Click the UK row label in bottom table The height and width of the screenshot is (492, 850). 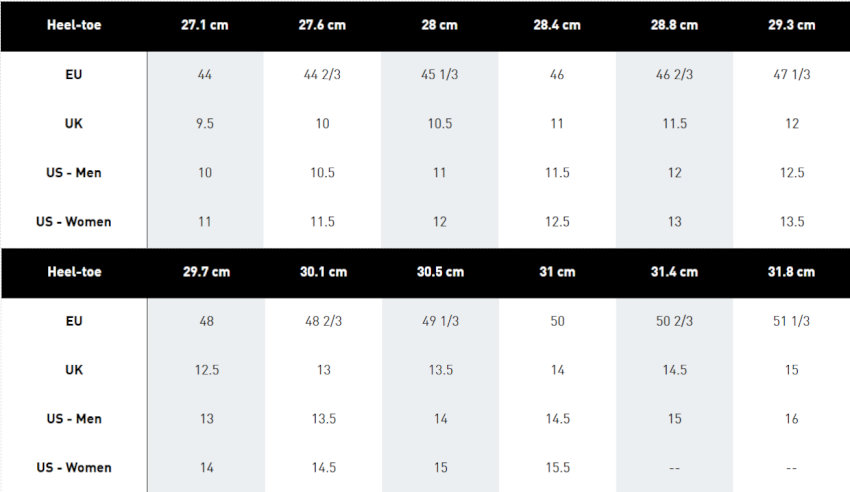pos(74,370)
